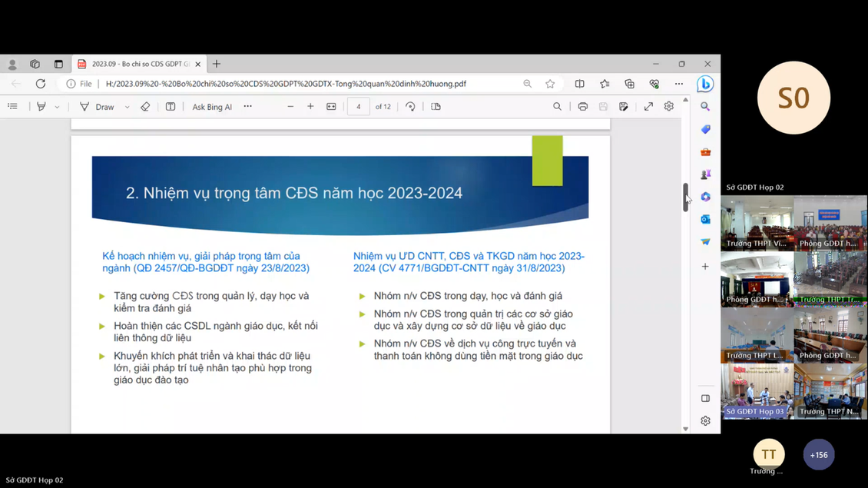Open the Shopping tag sidebar icon
This screenshot has width=868, height=488.
point(705,129)
